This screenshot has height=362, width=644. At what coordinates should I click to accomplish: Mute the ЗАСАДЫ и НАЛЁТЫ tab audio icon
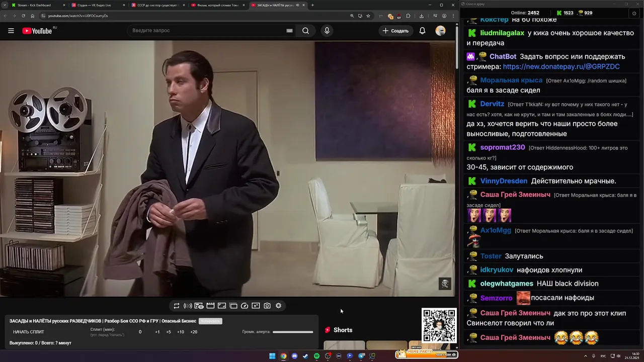[x=297, y=5]
